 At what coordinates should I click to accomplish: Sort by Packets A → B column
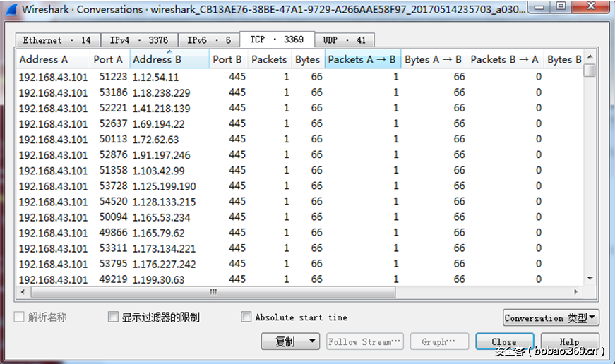(x=362, y=60)
